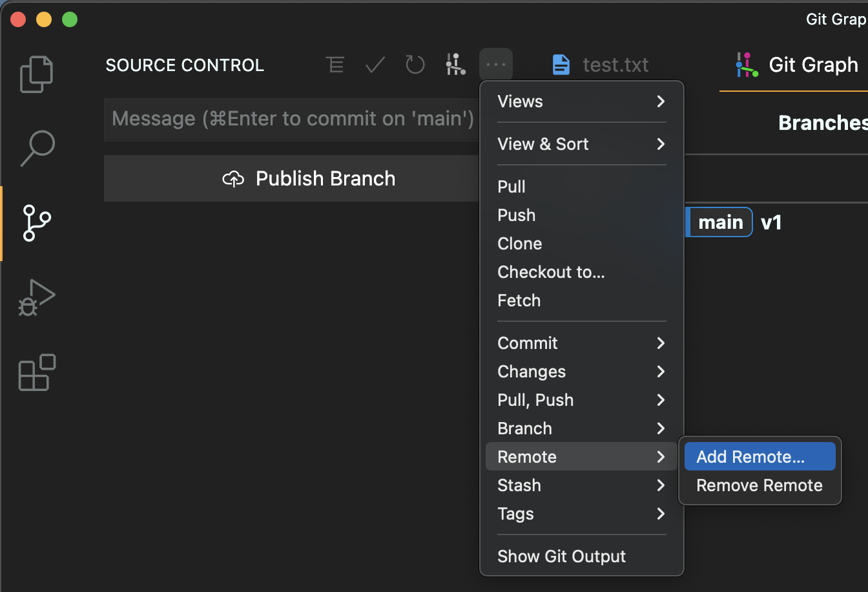Click the yellow minimize window button

pos(44,19)
